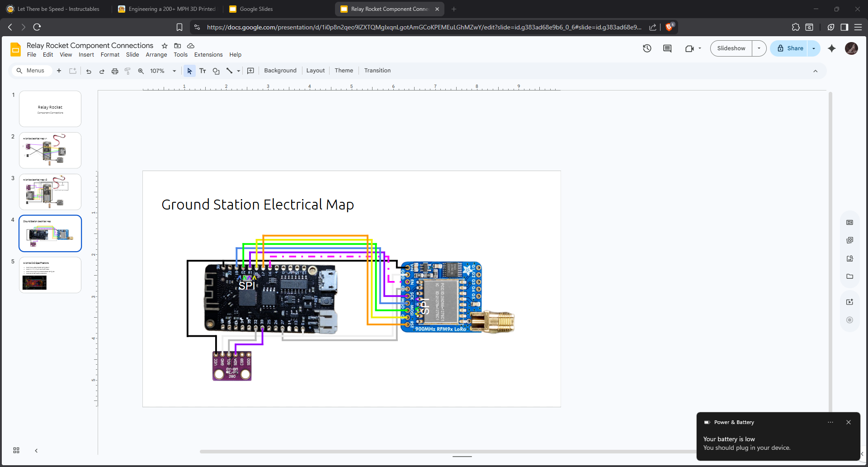This screenshot has width=868, height=467.
Task: Dismiss the Power & Battery notification
Action: (849, 422)
